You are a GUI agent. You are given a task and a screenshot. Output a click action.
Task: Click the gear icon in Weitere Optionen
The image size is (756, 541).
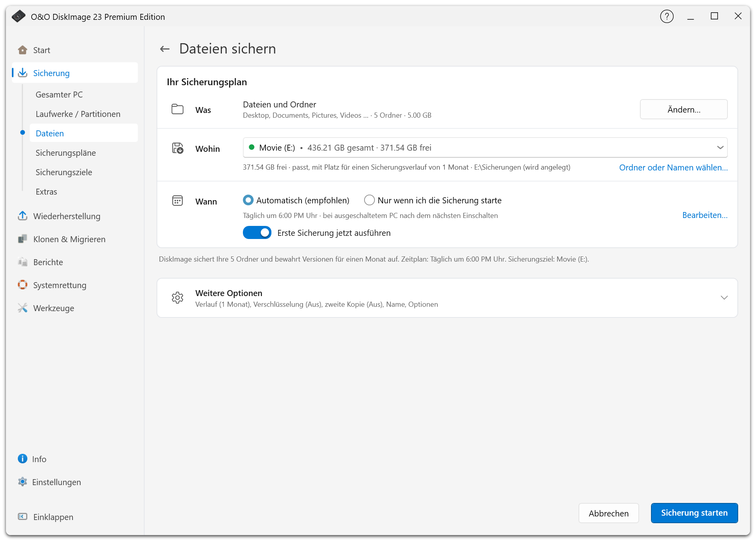(x=178, y=298)
